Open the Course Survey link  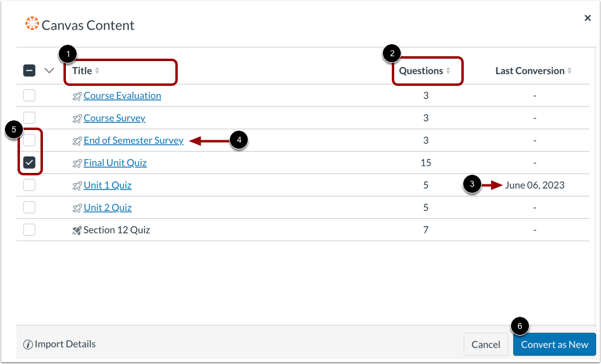[x=114, y=118]
